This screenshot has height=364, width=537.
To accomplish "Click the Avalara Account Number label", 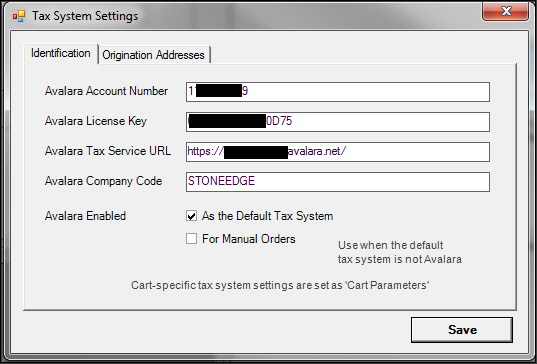I will (106, 91).
